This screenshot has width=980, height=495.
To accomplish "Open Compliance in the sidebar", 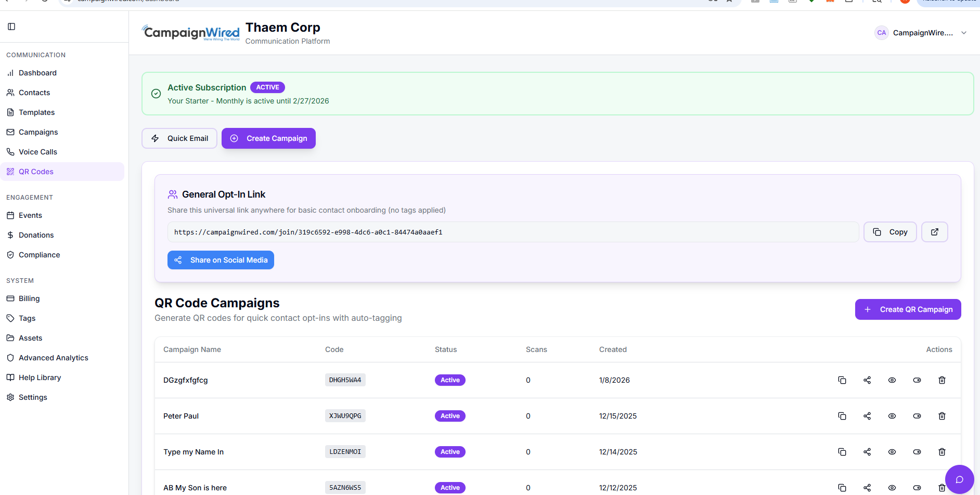I will [x=62, y=255].
